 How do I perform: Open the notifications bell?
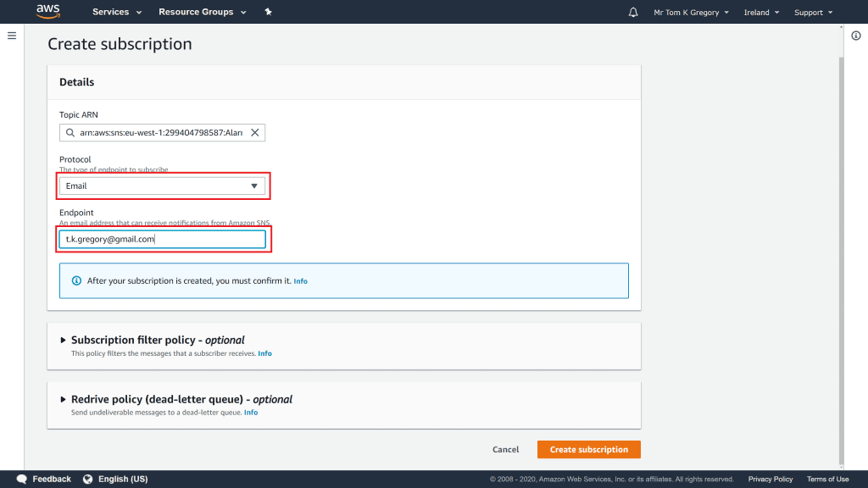633,13
